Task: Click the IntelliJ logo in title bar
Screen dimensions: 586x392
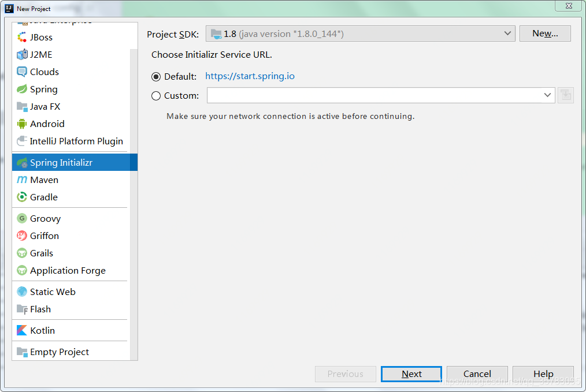Action: pyautogui.click(x=9, y=9)
